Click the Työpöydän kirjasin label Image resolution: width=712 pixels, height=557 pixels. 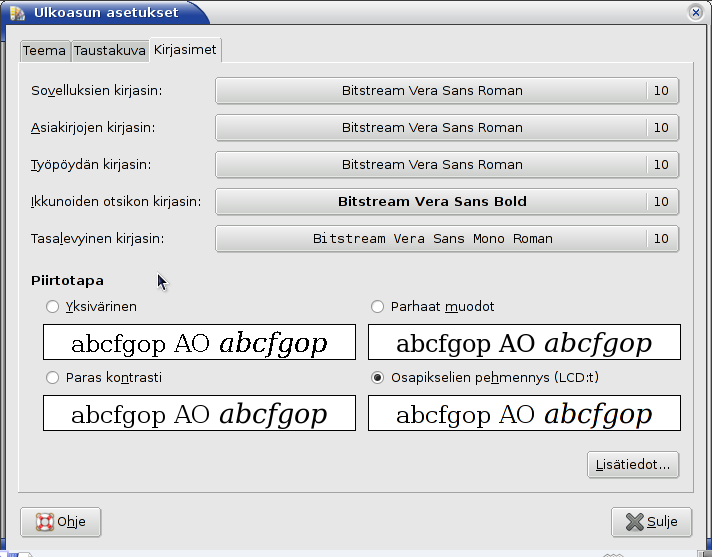coord(91,165)
